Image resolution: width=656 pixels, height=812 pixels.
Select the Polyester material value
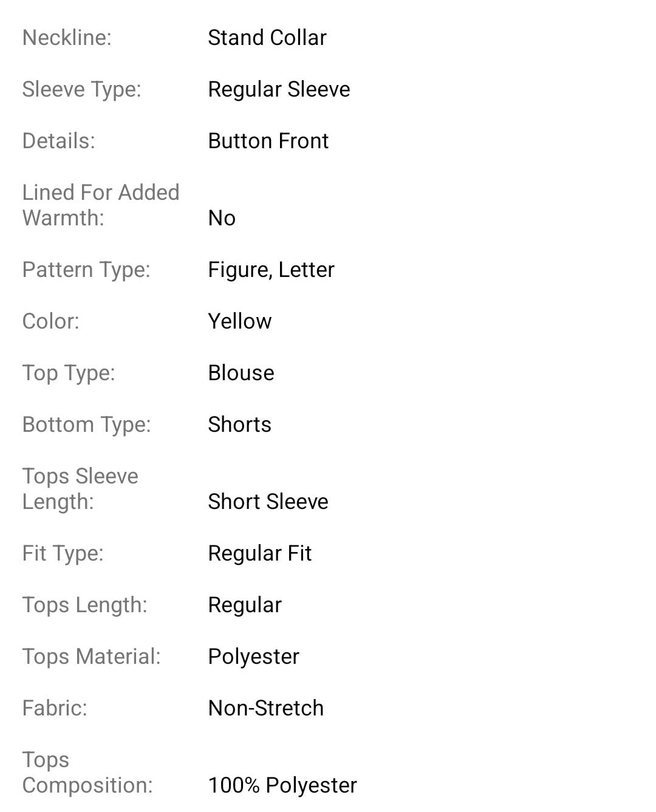[x=253, y=657]
